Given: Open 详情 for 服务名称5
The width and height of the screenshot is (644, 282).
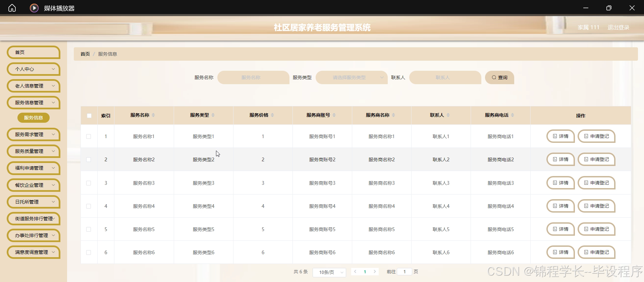Looking at the screenshot, I should tap(560, 229).
